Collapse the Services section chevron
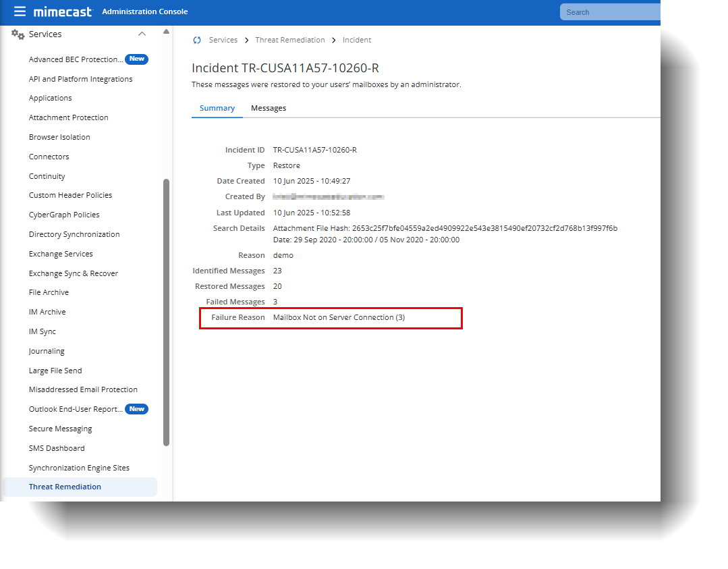Viewport: 728px width, 569px height. [x=142, y=34]
